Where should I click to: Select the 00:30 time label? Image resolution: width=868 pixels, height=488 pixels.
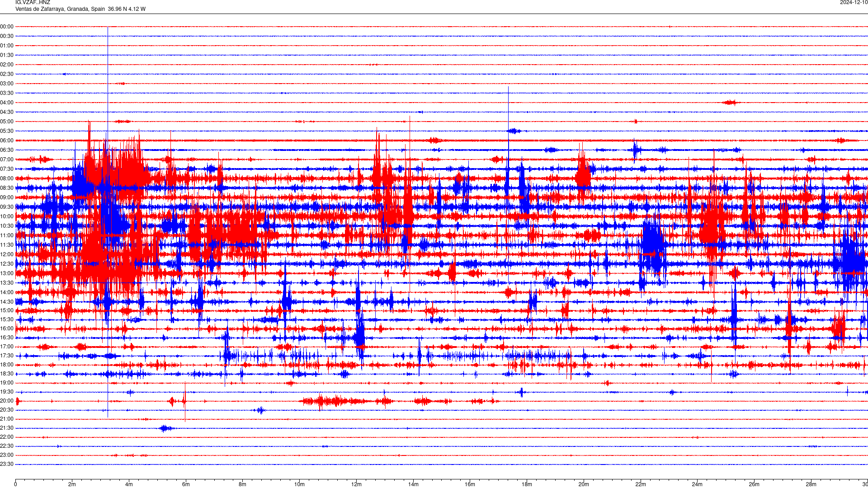[x=7, y=36]
